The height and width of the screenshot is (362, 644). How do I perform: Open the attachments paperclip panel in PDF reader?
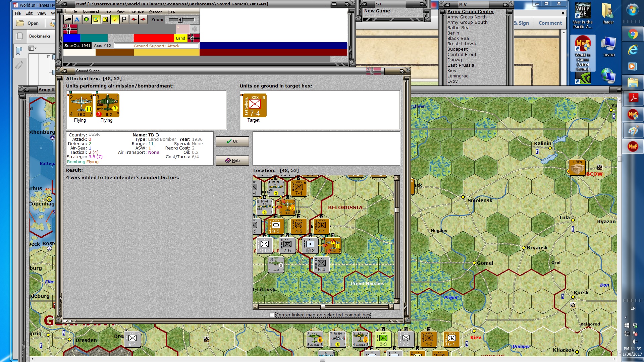point(19,65)
